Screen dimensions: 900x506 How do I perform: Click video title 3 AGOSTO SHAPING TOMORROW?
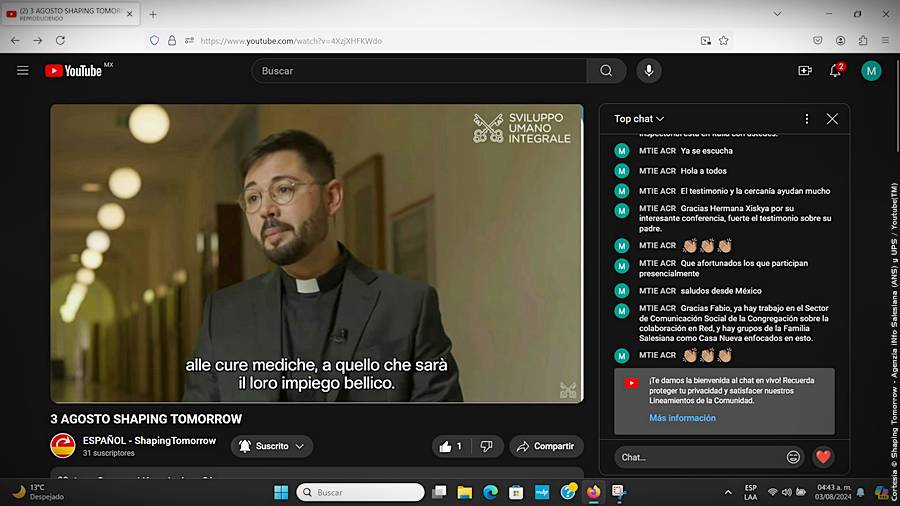tap(146, 419)
